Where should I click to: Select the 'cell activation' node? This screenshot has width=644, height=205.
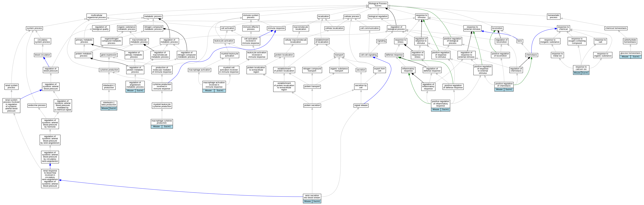tap(228, 28)
